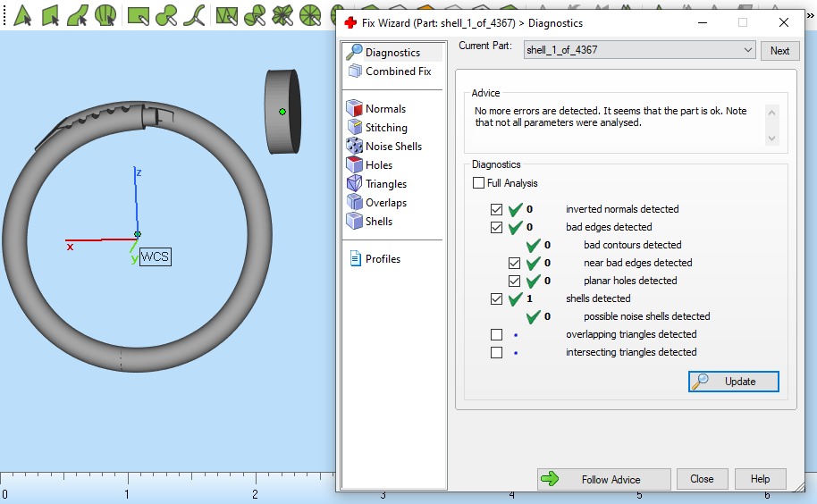Click the Advice box scroll-down arrow
This screenshot has width=817, height=504.
coord(771,138)
